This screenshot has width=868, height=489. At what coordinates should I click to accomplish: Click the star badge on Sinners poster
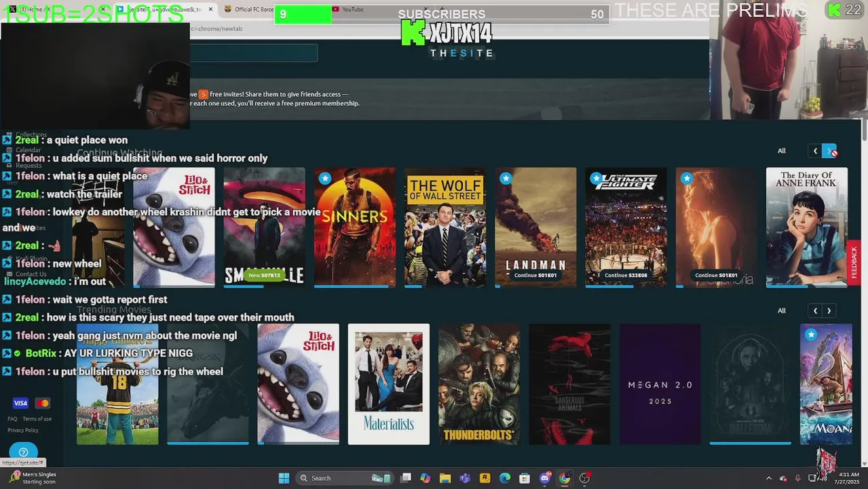tap(325, 179)
